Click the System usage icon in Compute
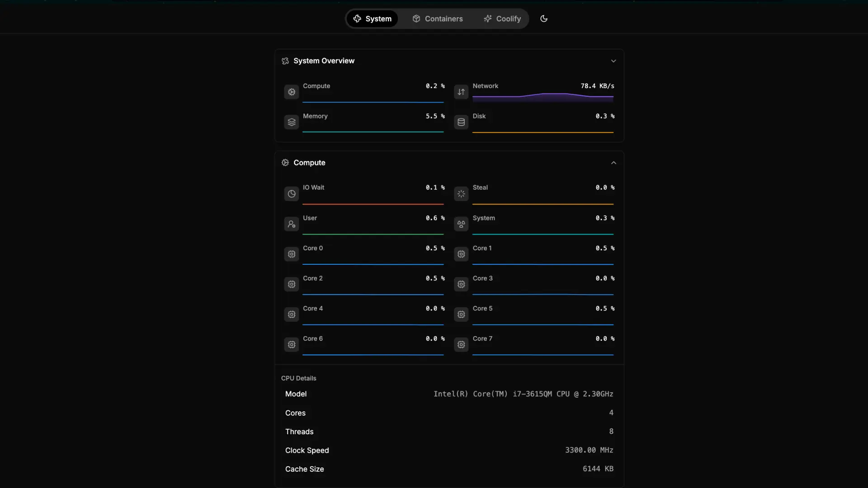This screenshot has height=488, width=868. pos(461,224)
